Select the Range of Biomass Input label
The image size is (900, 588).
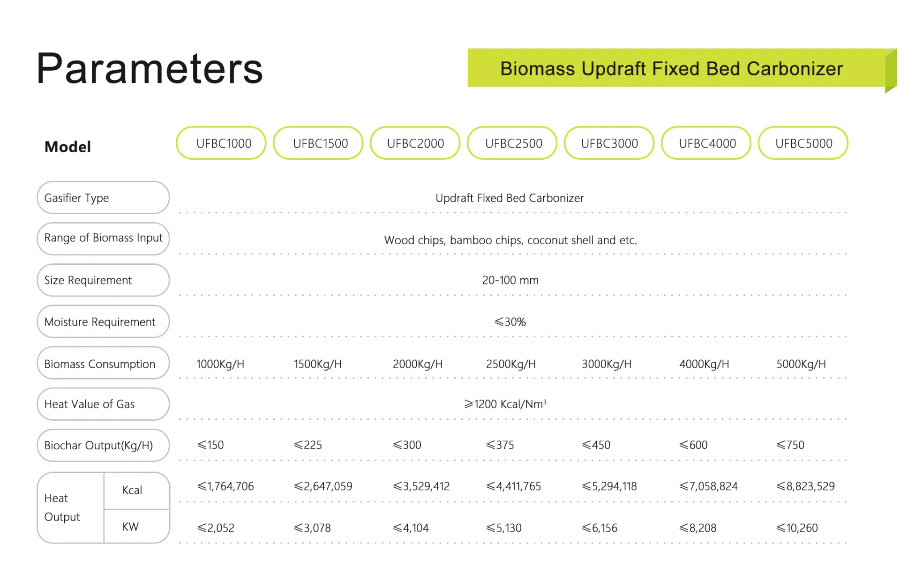tap(103, 238)
